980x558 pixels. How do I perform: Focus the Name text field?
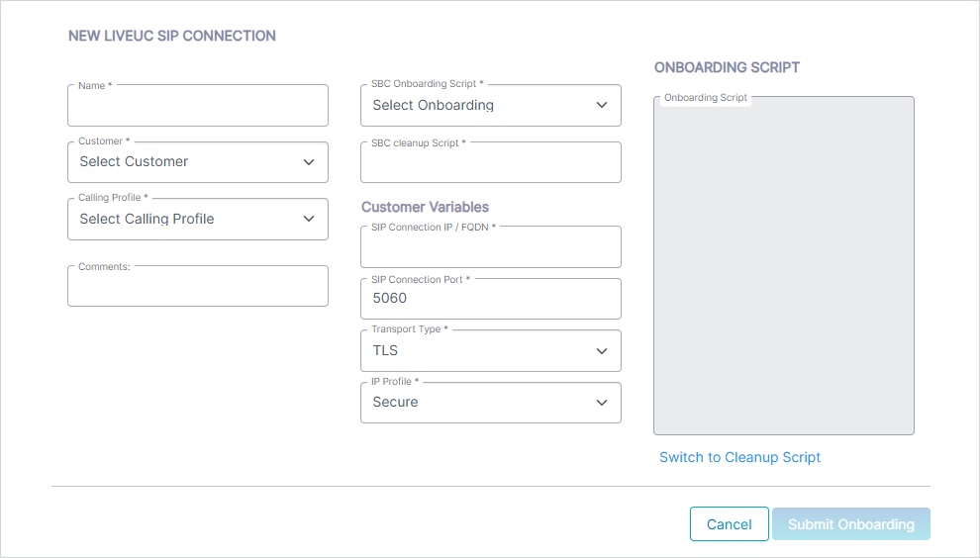[198, 106]
